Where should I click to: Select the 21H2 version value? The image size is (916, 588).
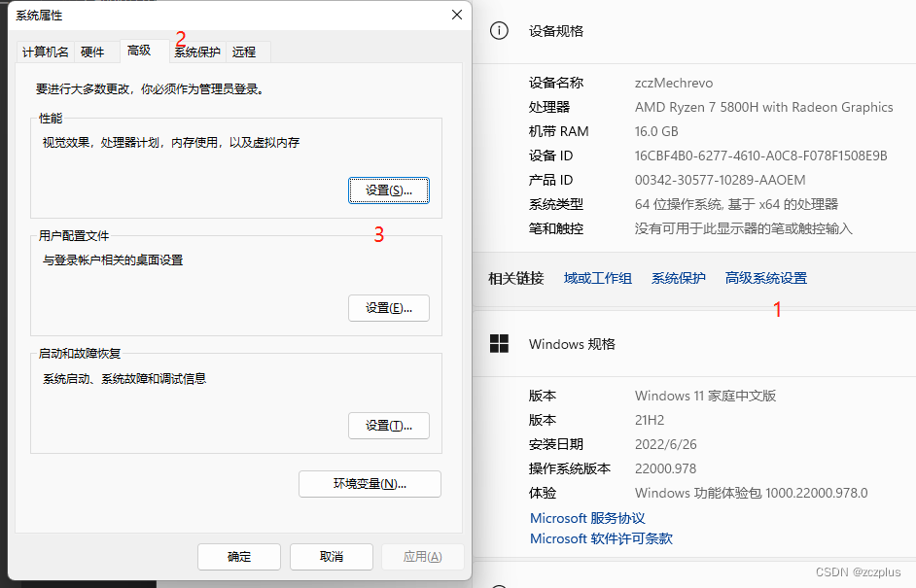(650, 421)
